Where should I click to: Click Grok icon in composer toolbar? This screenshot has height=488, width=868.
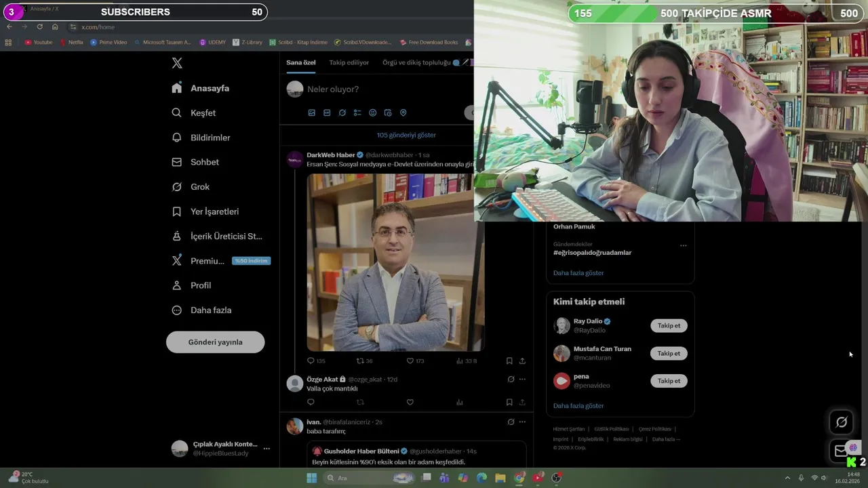[342, 113]
